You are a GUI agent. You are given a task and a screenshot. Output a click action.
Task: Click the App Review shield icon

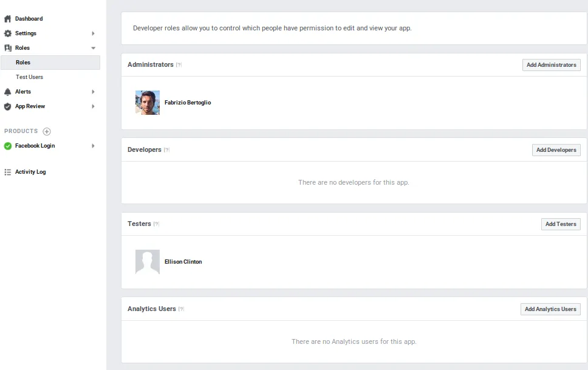point(8,106)
